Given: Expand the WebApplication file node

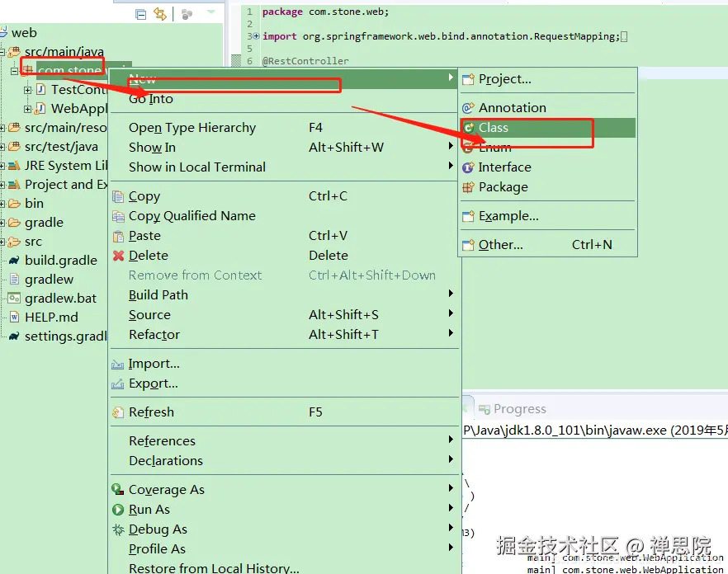Looking at the screenshot, I should (28, 109).
